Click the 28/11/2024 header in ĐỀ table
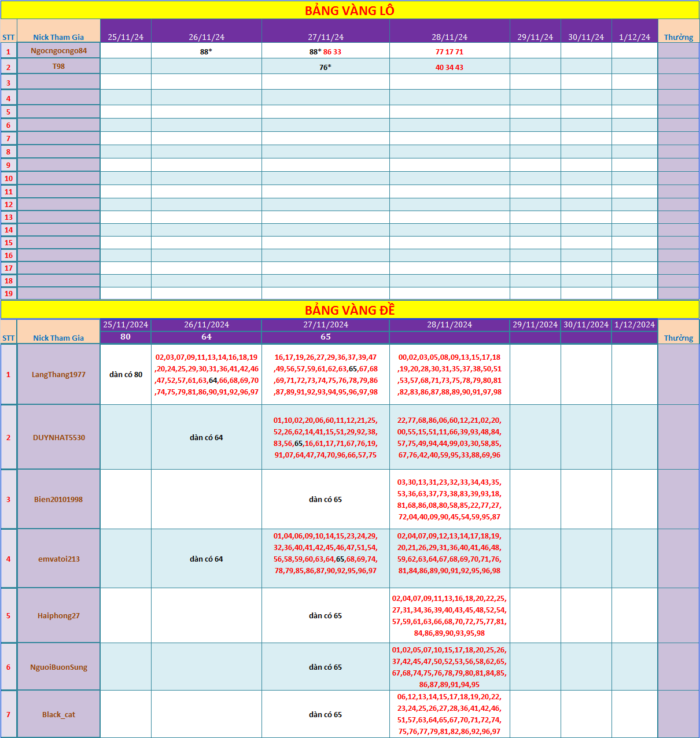Image resolution: width=700 pixels, height=738 pixels. click(x=450, y=324)
